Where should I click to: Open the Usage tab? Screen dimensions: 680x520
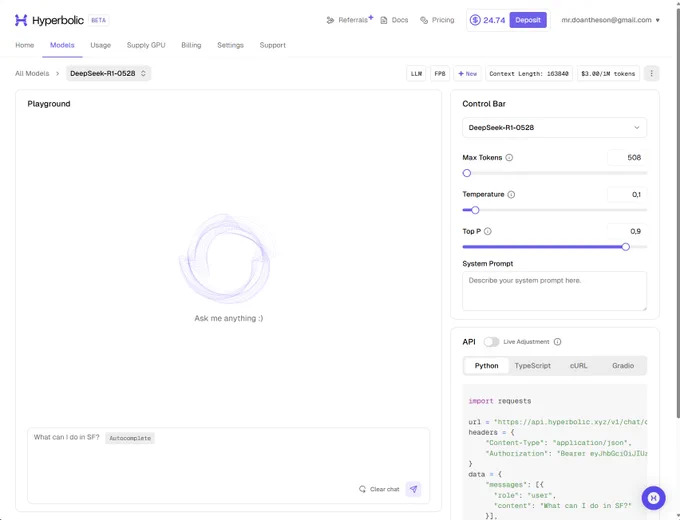click(x=101, y=45)
